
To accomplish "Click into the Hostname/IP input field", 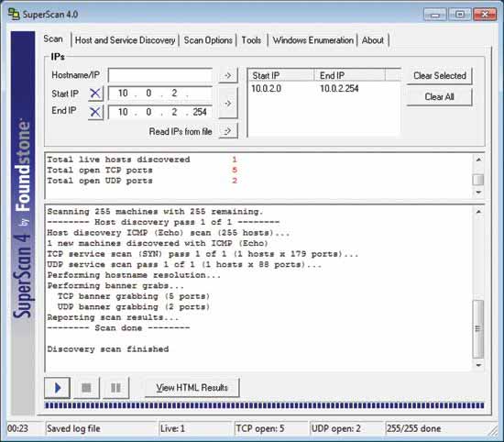I will 160,75.
